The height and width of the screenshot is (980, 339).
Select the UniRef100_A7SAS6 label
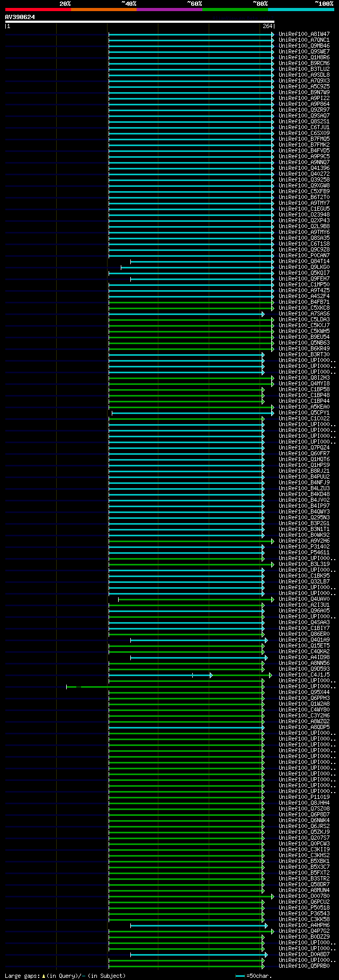point(304,313)
